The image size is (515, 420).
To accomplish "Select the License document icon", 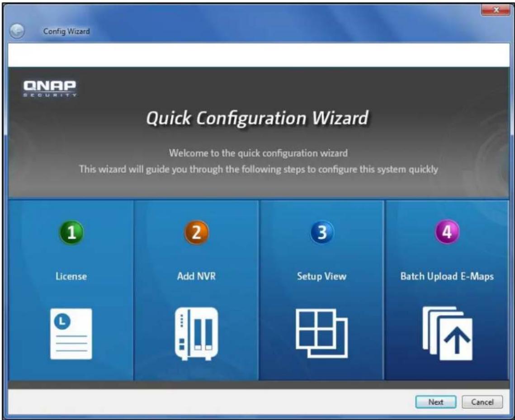I will point(71,334).
